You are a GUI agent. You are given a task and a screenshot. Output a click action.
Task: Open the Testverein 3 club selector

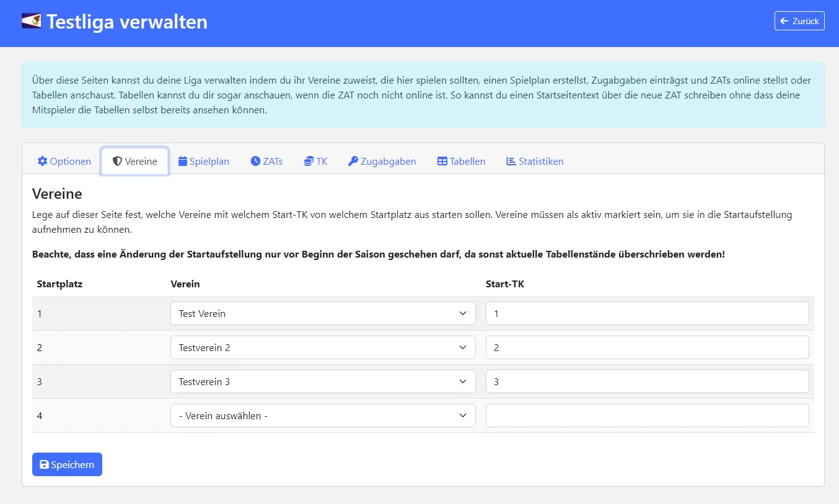(323, 381)
